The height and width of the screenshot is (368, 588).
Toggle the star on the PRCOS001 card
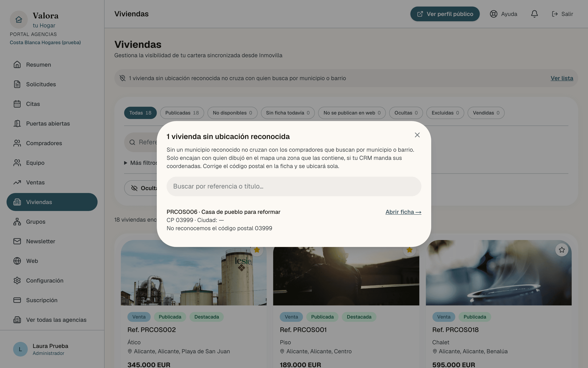point(409,250)
